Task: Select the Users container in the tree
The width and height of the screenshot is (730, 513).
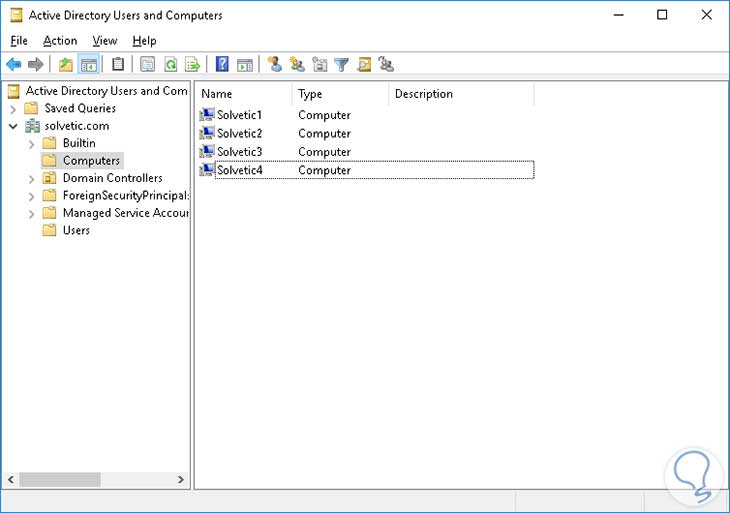Action: pos(76,230)
